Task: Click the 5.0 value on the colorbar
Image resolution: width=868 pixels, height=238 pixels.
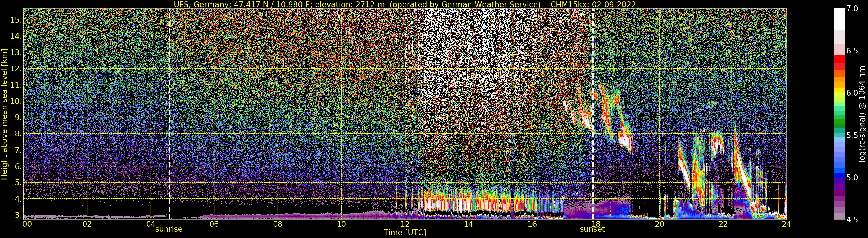Action: 852,177
